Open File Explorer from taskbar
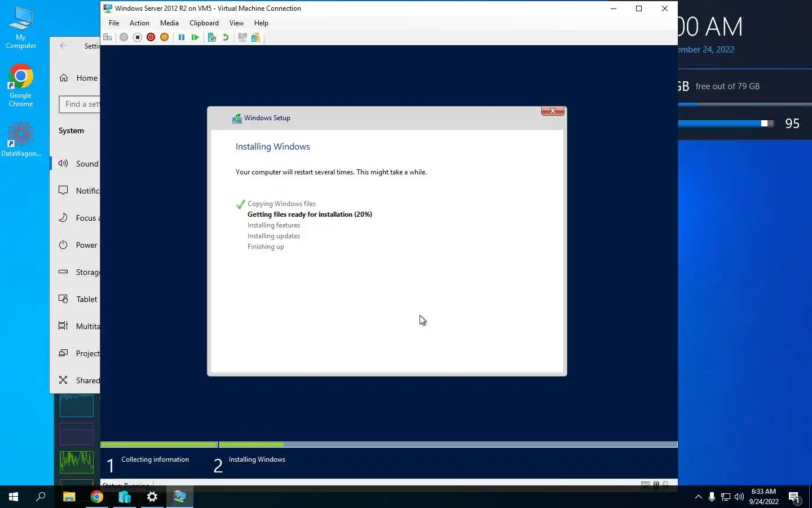 click(69, 497)
